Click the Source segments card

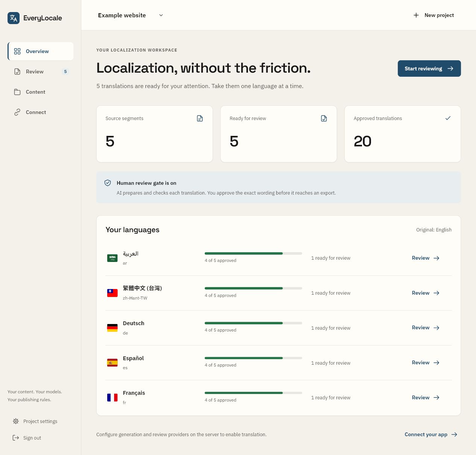pos(155,134)
